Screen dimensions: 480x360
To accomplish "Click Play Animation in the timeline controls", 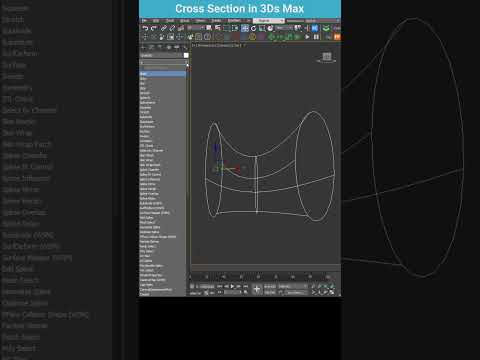I will point(232,286).
